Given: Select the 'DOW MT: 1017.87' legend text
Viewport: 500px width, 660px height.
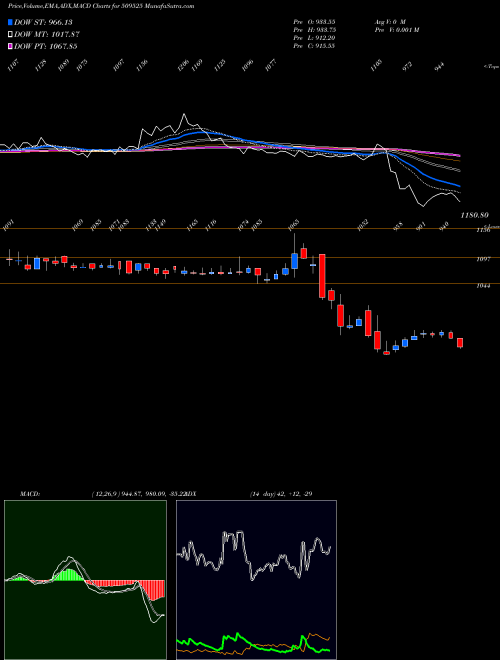Looking at the screenshot, I should [x=47, y=34].
